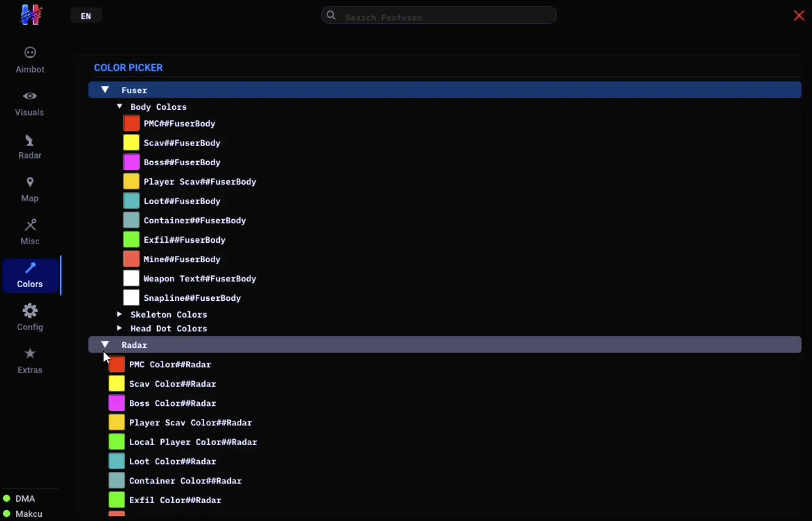Click the Map tab label
Viewport: 812px width, 521px height.
30,198
